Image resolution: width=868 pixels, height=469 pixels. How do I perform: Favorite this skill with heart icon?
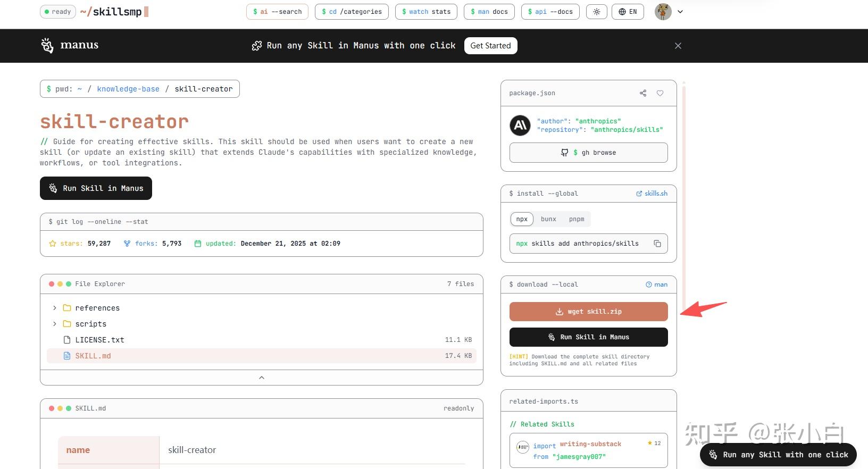660,93
